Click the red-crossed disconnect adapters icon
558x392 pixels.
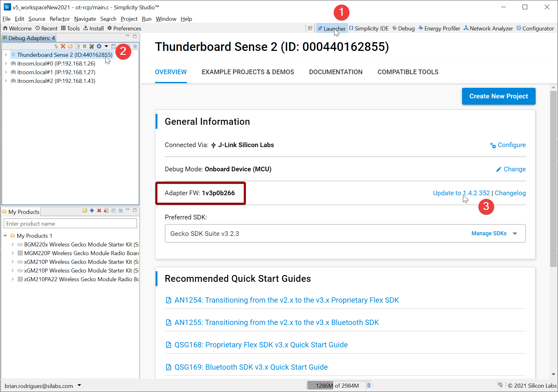tap(63, 46)
